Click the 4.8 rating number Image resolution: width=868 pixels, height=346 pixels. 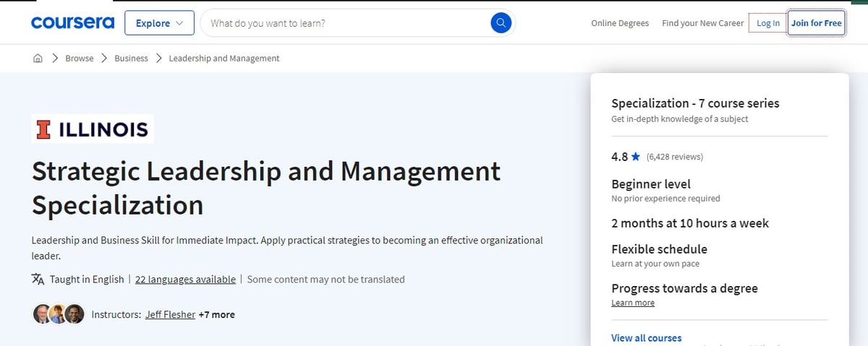coord(619,156)
